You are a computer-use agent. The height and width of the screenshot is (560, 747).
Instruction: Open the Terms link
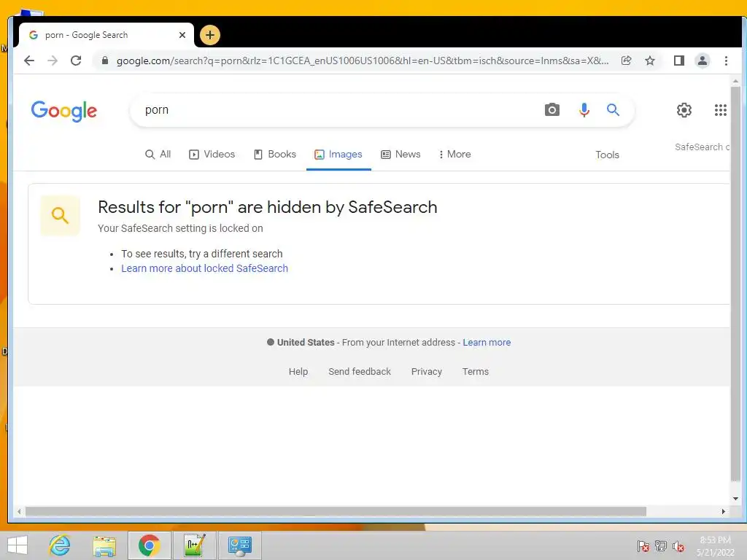coord(476,371)
